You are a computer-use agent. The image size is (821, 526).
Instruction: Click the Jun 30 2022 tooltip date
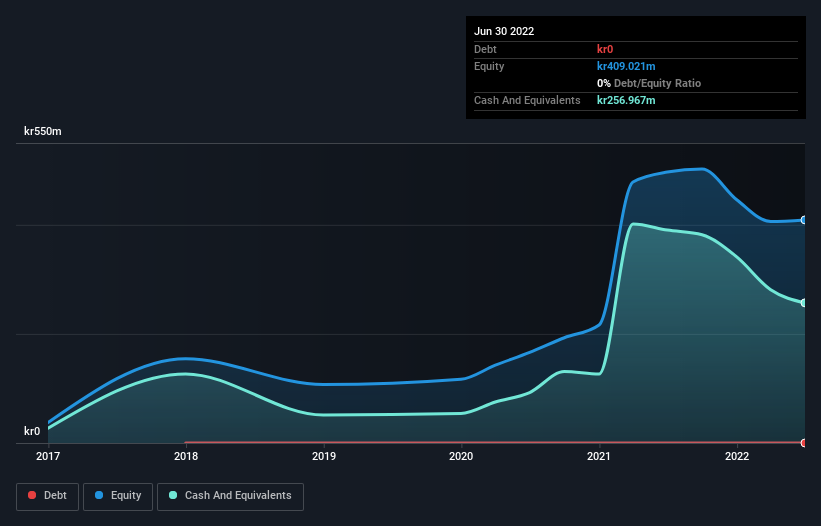tap(504, 31)
